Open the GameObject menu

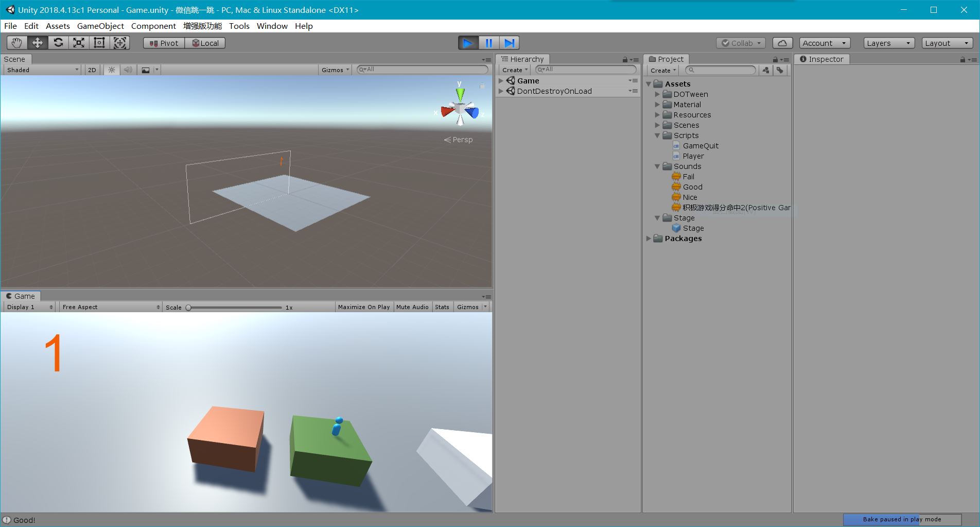coord(100,26)
